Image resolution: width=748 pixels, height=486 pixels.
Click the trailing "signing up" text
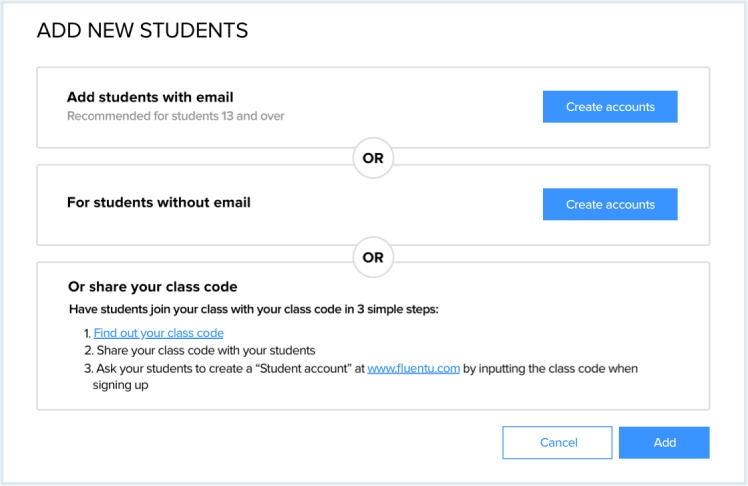[x=121, y=385]
